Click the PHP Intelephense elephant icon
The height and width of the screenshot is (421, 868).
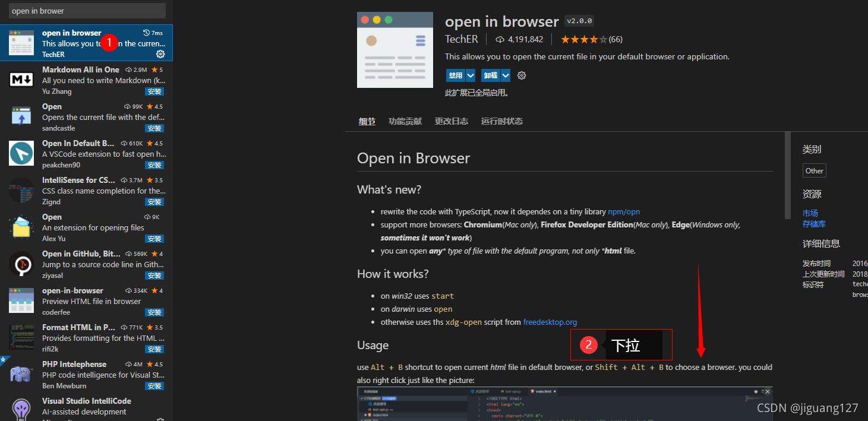21,374
